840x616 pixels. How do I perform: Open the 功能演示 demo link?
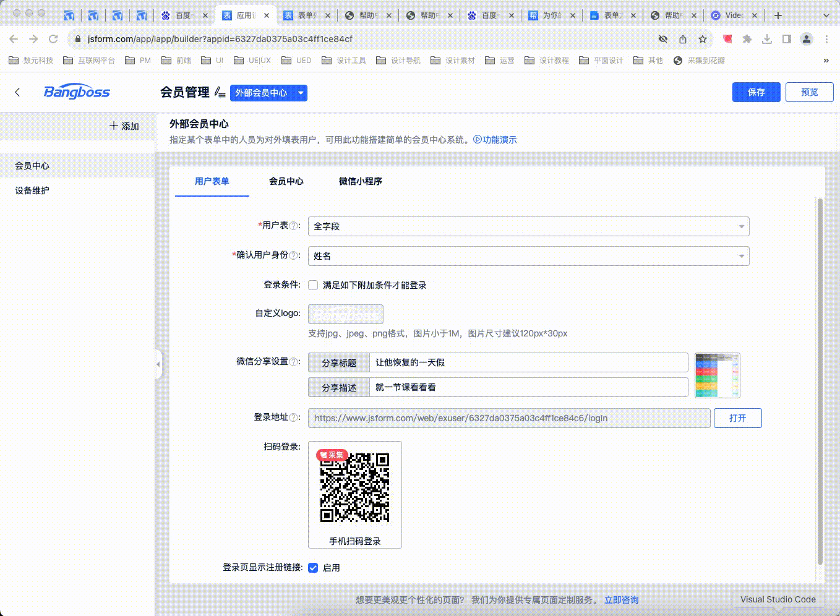pyautogui.click(x=495, y=140)
